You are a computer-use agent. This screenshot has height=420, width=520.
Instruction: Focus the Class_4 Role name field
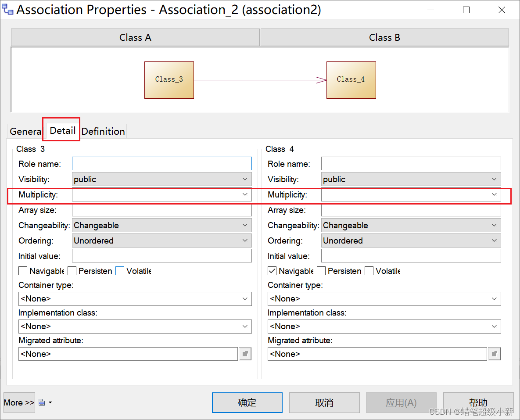411,164
